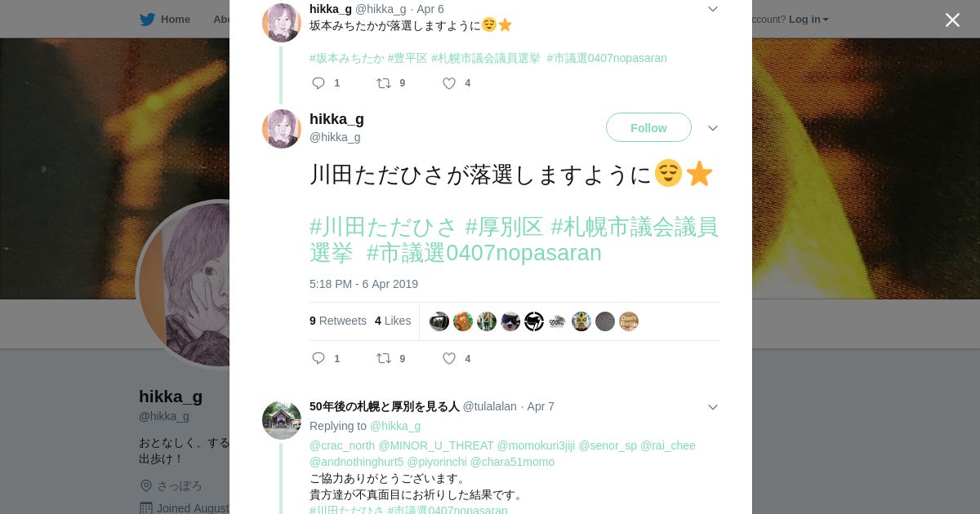Click the Twitter bird Home icon
The width and height of the screenshot is (980, 514).
148,19
